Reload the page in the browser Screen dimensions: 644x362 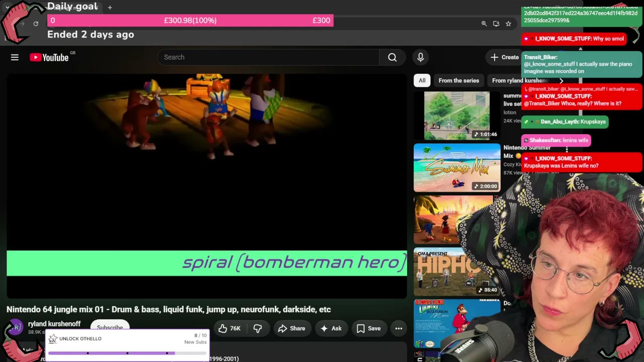click(36, 24)
